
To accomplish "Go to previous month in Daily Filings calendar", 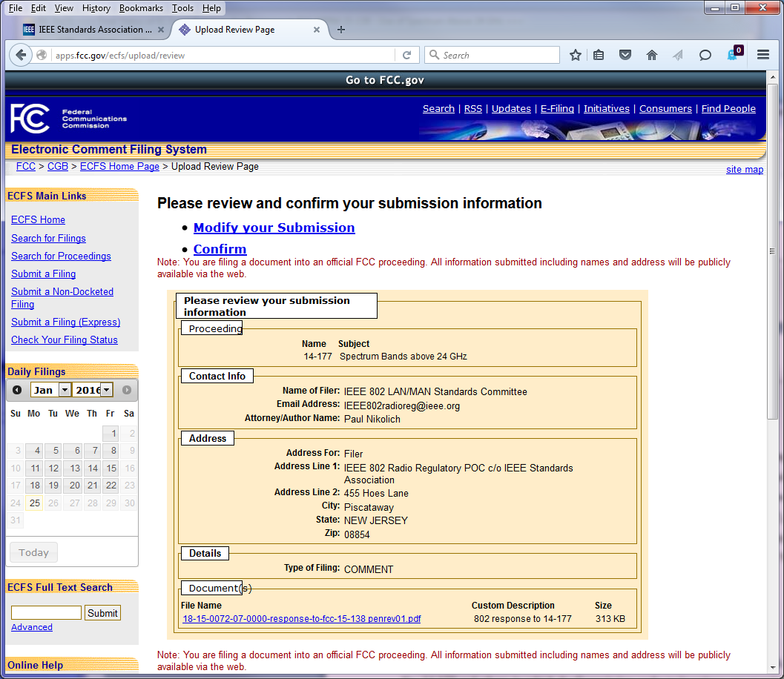I will pyautogui.click(x=17, y=390).
